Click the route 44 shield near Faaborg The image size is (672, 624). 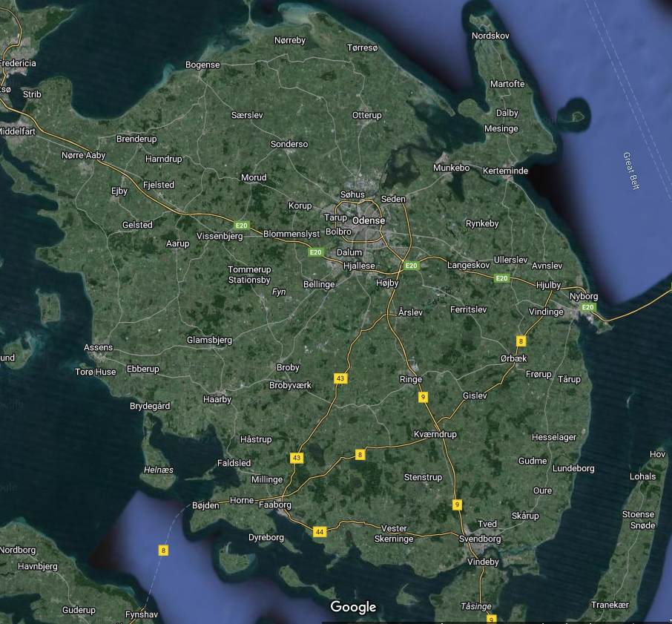[320, 532]
